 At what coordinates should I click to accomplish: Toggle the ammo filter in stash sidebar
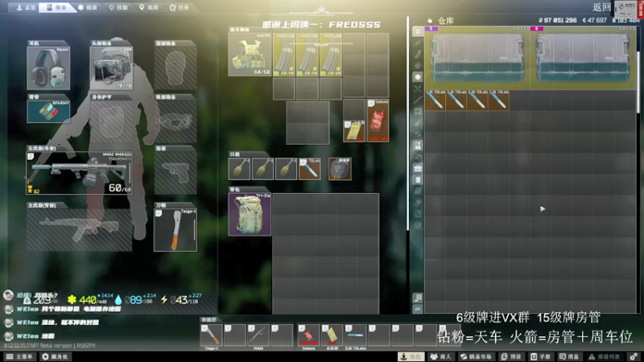click(x=418, y=66)
